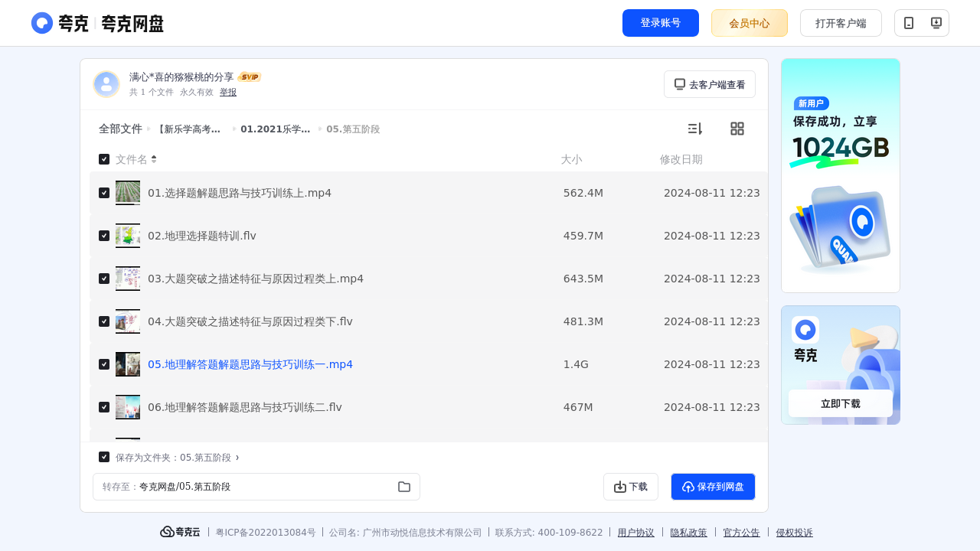This screenshot has height=551, width=980.
Task: Open 官方公告 footer link
Action: 742,533
